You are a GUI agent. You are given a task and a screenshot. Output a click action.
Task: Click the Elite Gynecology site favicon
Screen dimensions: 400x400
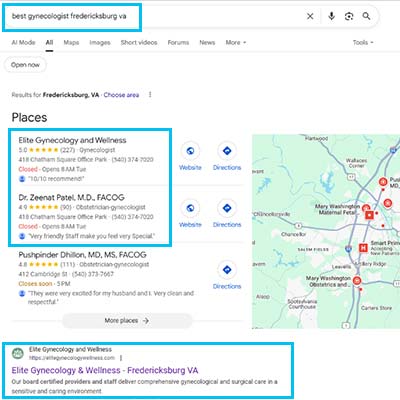pos(18,353)
